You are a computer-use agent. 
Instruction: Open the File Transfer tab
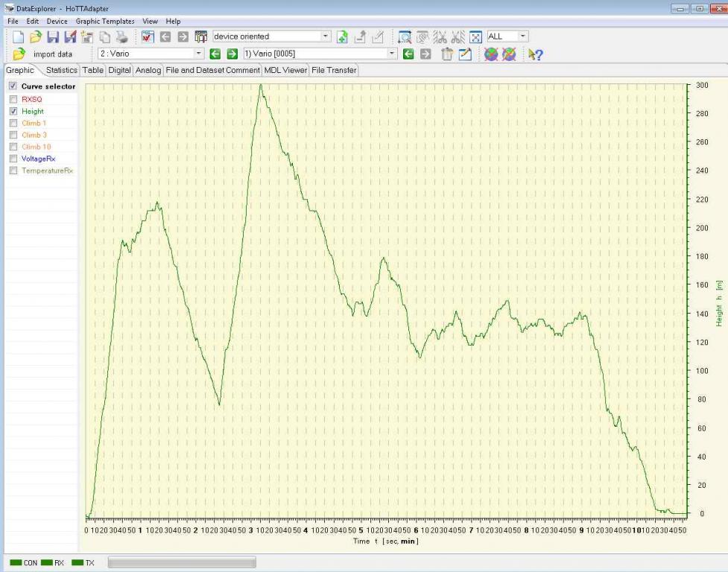click(x=334, y=70)
